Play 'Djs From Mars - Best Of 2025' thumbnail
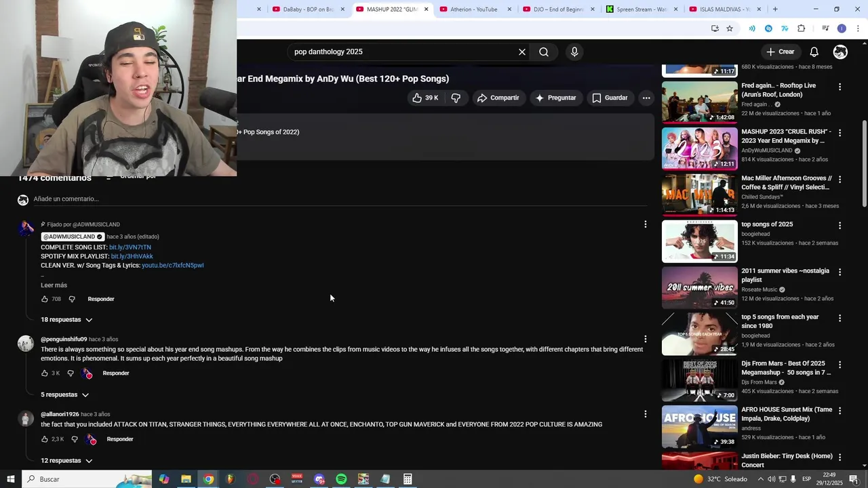 click(x=699, y=380)
